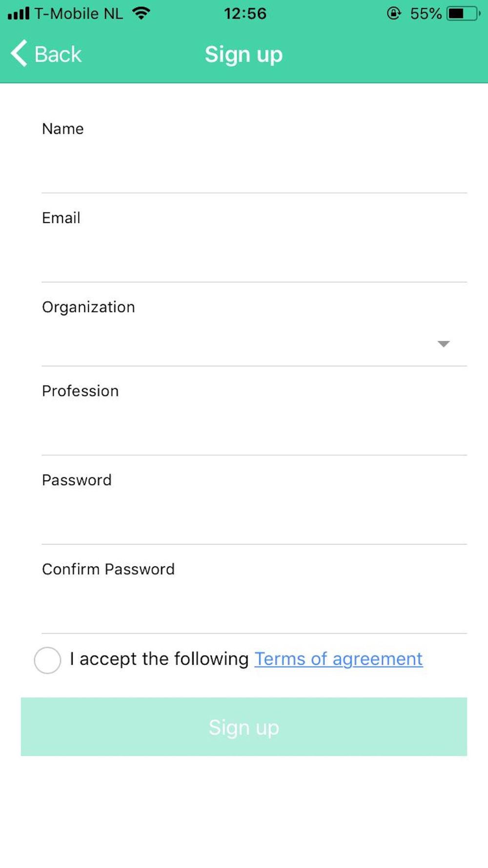
Task: Tap the 55% battery percentage text
Action: pyautogui.click(x=426, y=13)
